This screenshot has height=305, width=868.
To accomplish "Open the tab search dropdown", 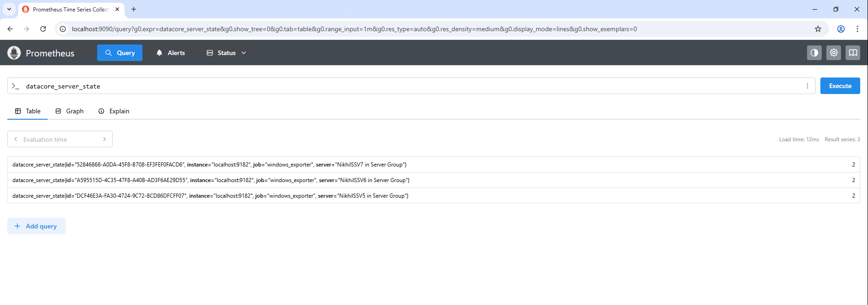I will [9, 9].
